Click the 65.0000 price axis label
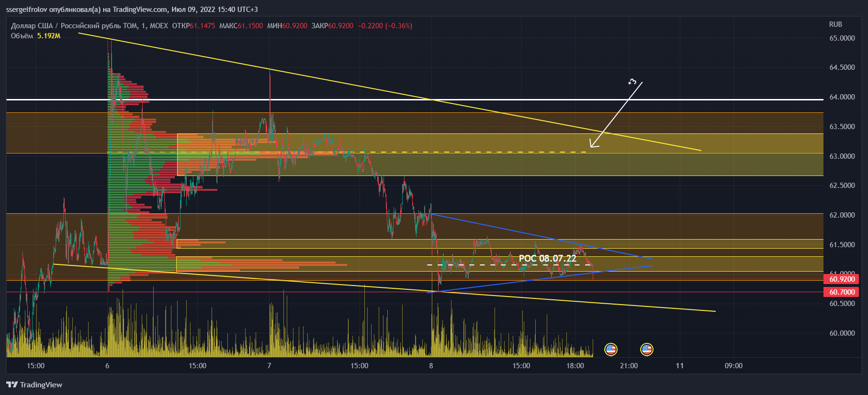868x395 pixels. [842, 38]
